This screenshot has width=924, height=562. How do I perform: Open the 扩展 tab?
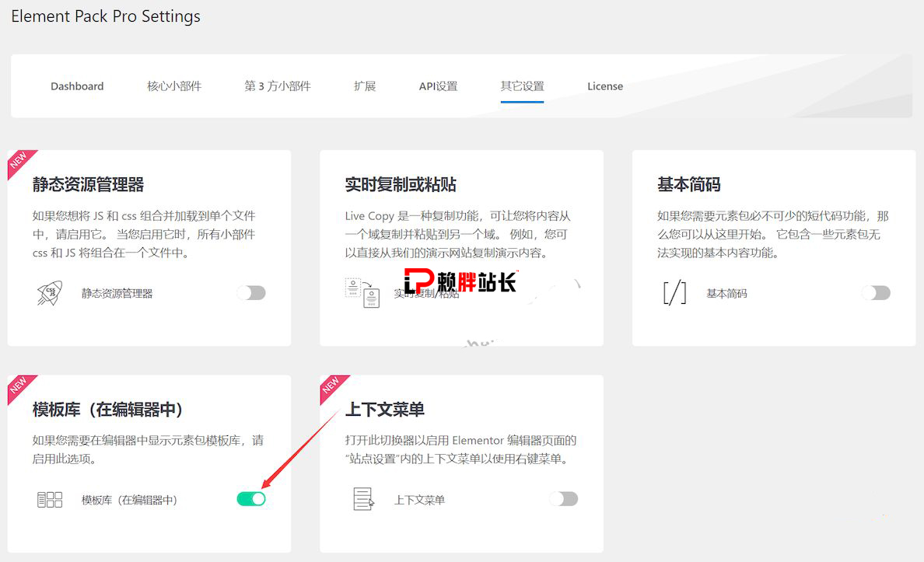[x=365, y=86]
